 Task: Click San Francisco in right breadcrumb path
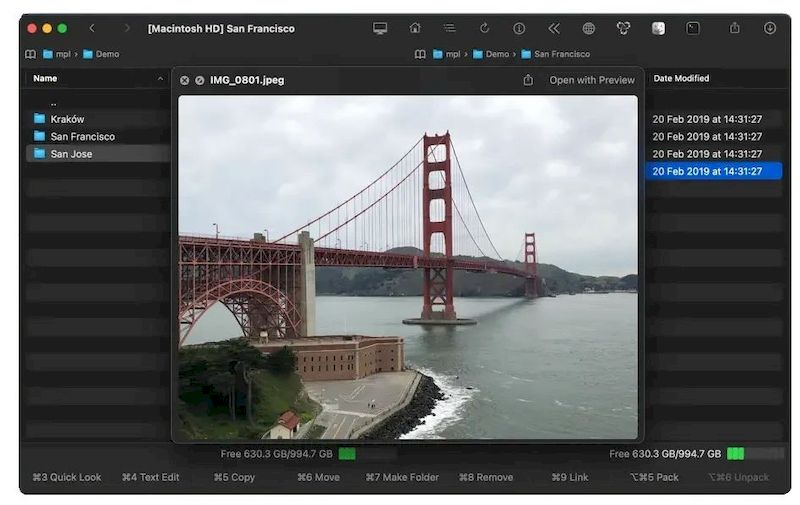click(x=561, y=54)
